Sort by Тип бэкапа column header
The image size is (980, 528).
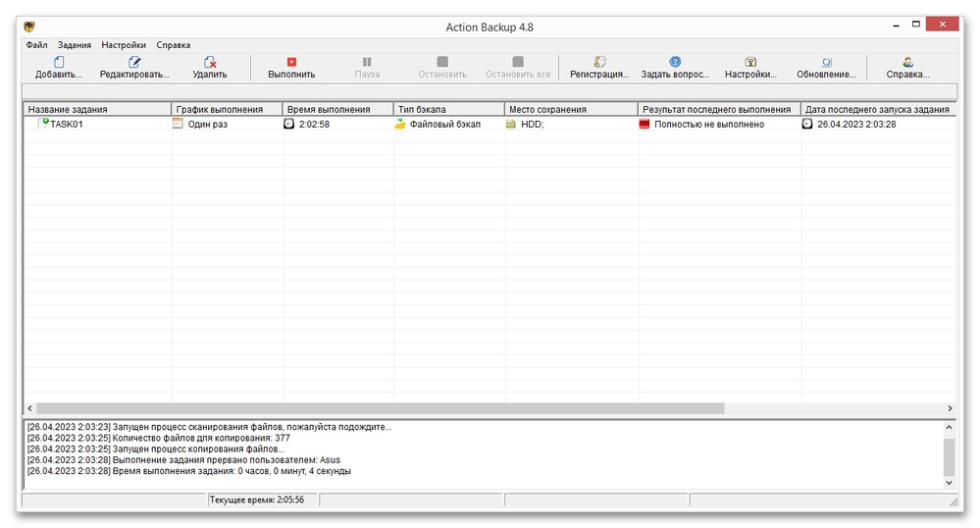pos(448,110)
